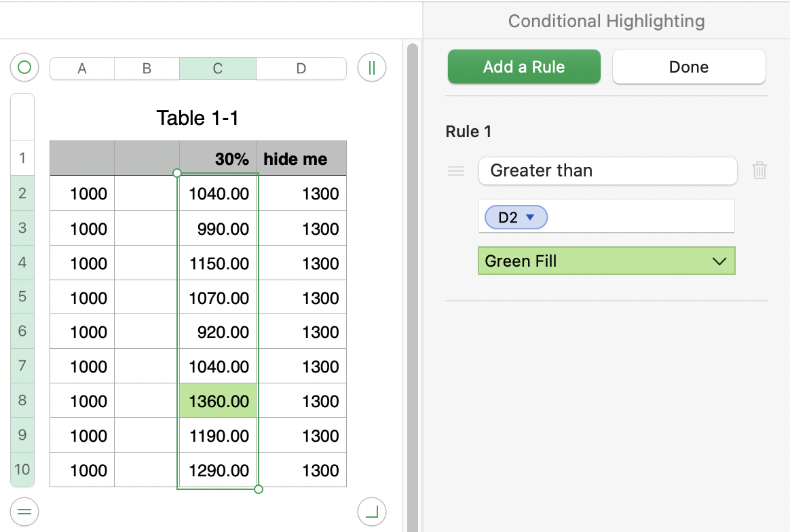Select row 8 header
This screenshot has width=790, height=532.
(22, 400)
